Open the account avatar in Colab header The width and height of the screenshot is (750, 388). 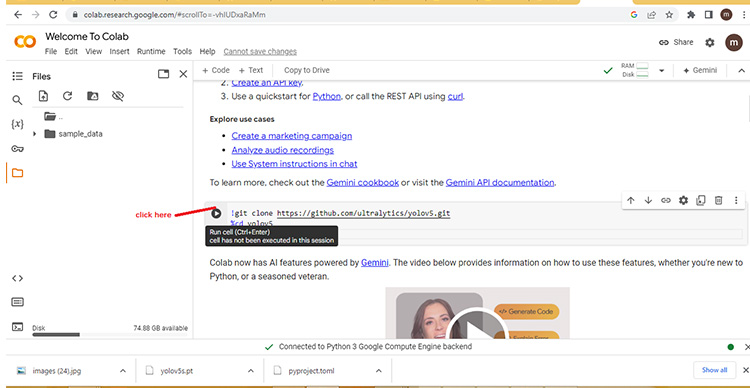[734, 43]
